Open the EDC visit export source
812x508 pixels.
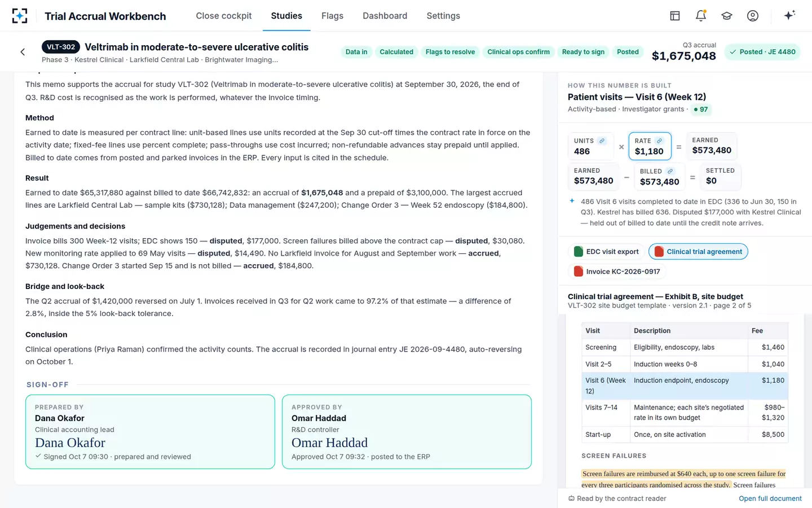click(x=606, y=252)
